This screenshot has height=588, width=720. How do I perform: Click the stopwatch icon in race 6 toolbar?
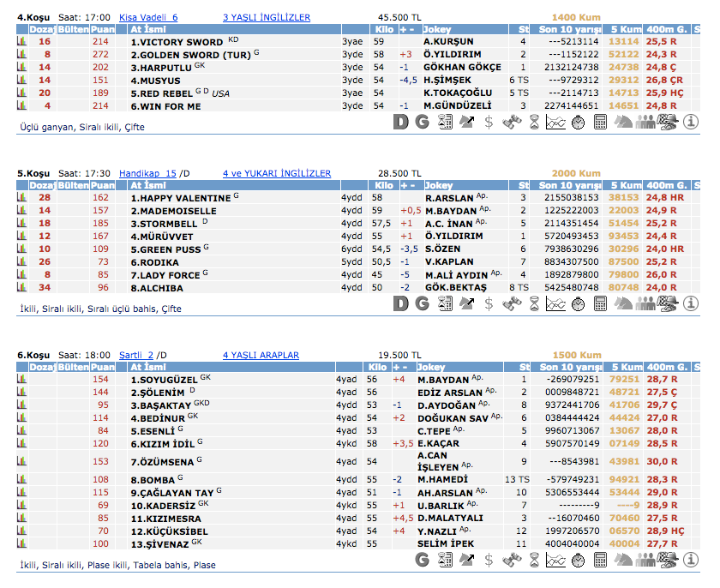(578, 560)
